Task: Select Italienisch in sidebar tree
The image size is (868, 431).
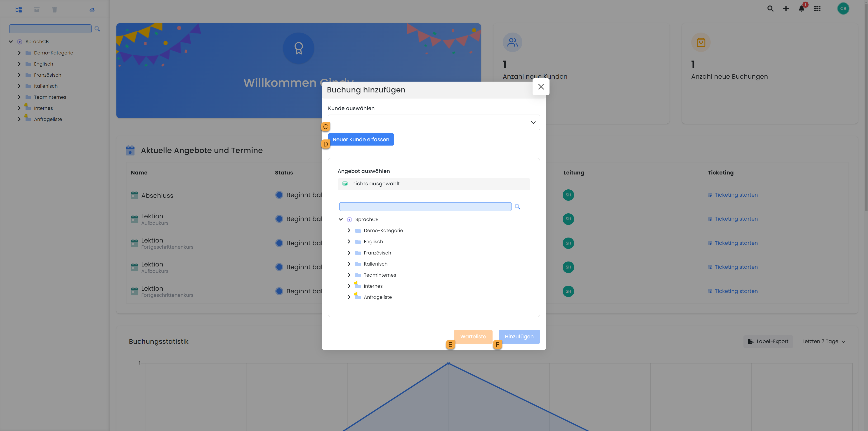Action: pyautogui.click(x=46, y=86)
